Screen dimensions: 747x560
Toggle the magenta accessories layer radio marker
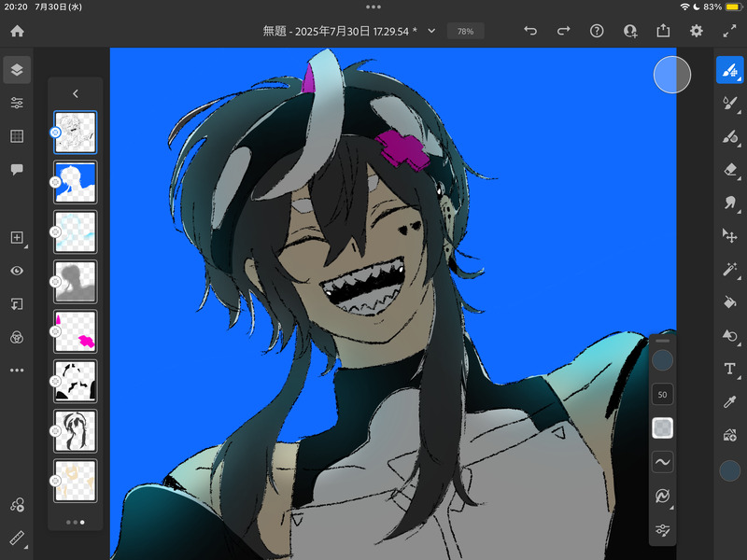coord(55,331)
